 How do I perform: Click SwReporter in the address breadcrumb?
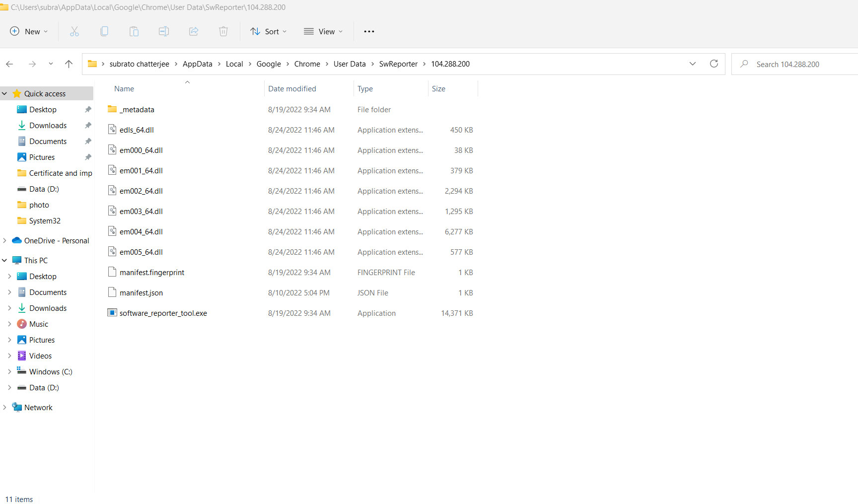[x=398, y=64]
